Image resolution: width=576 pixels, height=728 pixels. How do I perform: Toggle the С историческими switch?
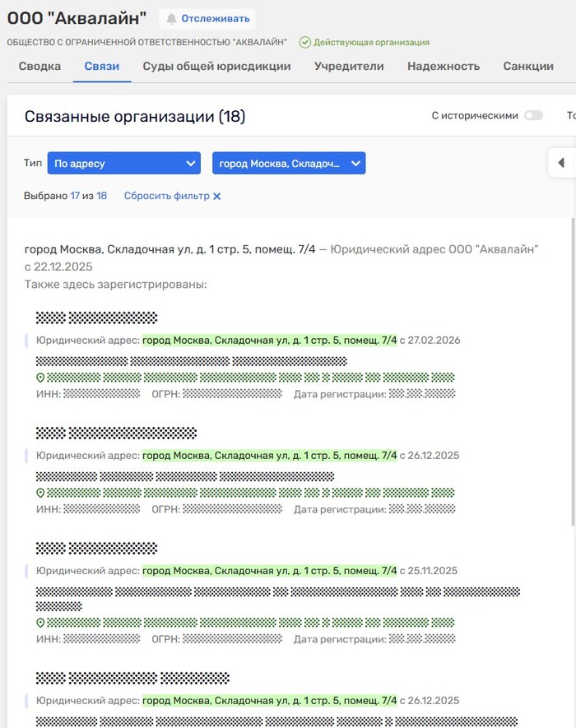(x=533, y=116)
